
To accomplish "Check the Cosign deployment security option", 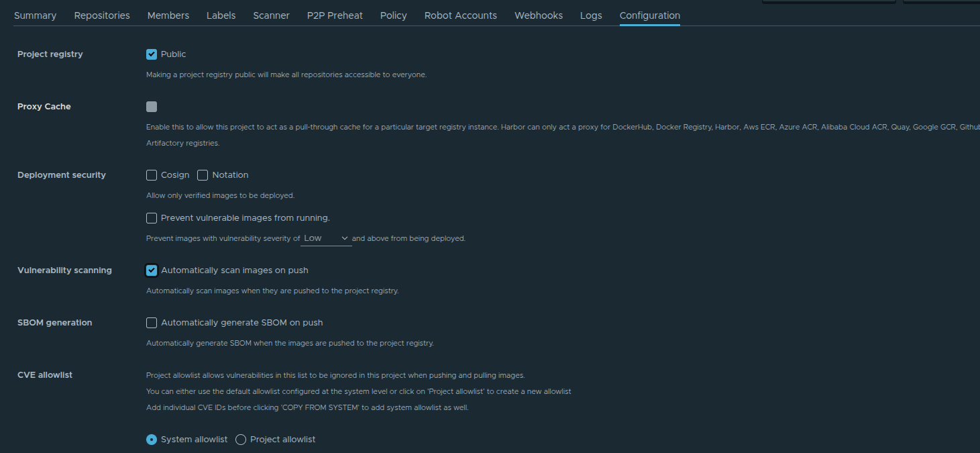I will pos(152,174).
